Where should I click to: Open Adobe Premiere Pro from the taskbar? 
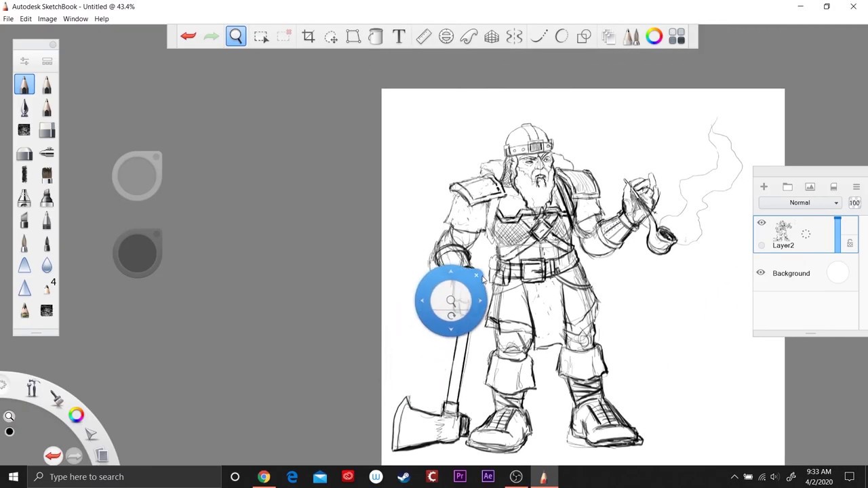460,477
